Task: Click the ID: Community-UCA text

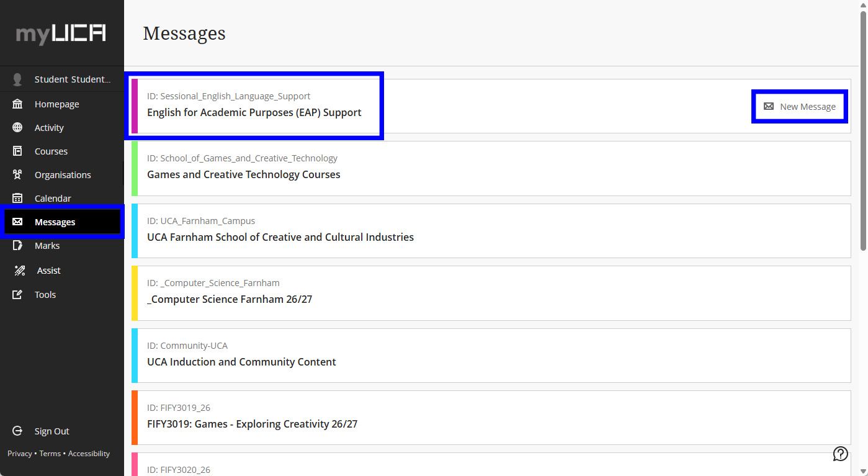Action: point(187,346)
